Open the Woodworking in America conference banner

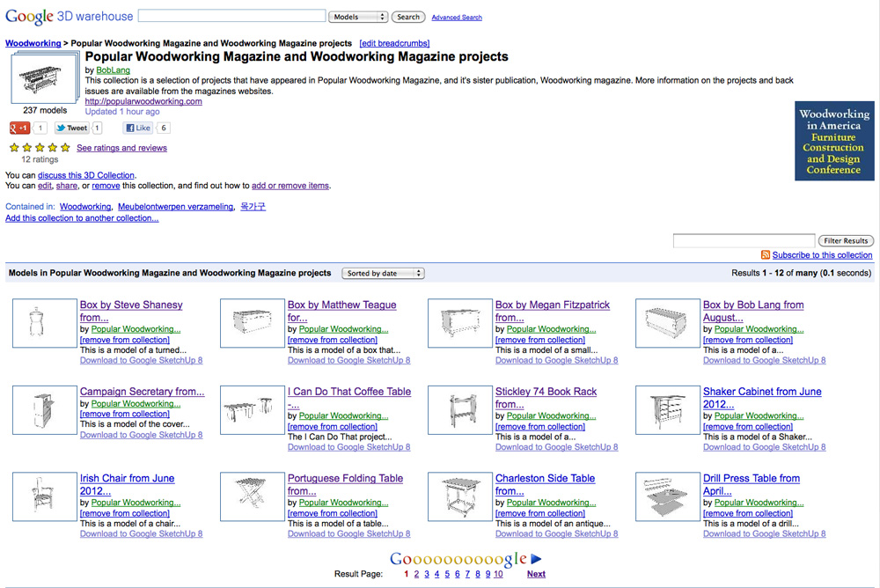[834, 141]
